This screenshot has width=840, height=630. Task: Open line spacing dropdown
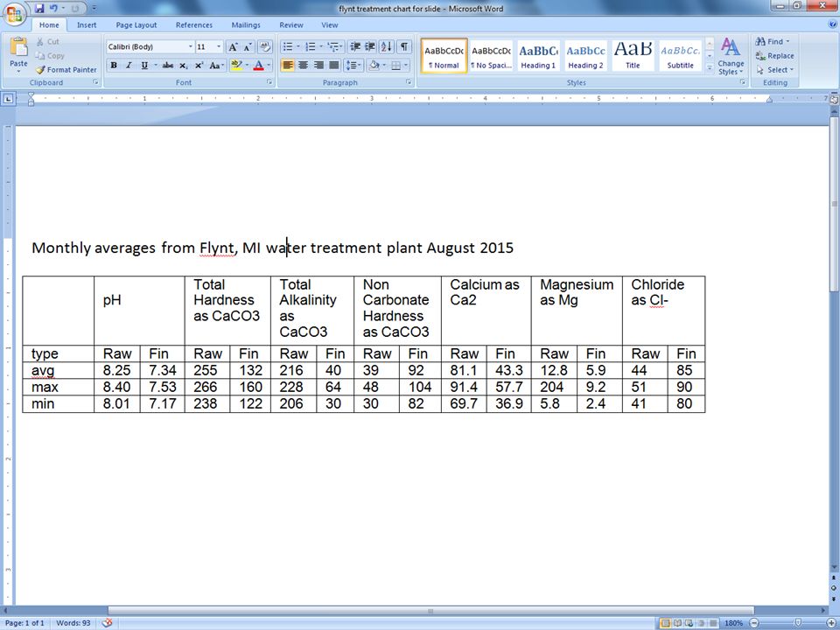353,66
